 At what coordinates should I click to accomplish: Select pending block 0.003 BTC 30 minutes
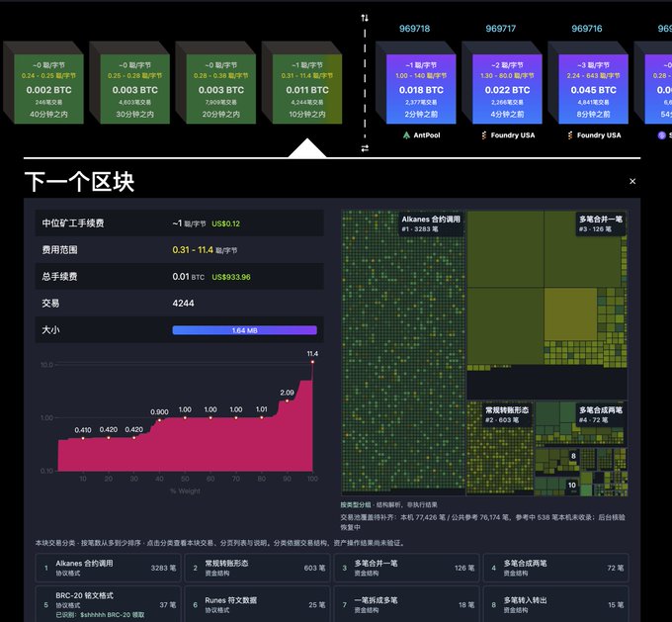tap(134, 89)
